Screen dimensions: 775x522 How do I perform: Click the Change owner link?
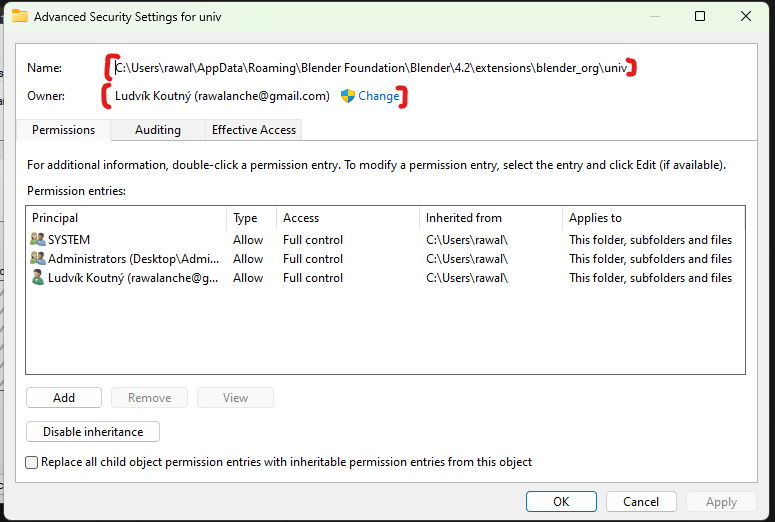pyautogui.click(x=379, y=96)
